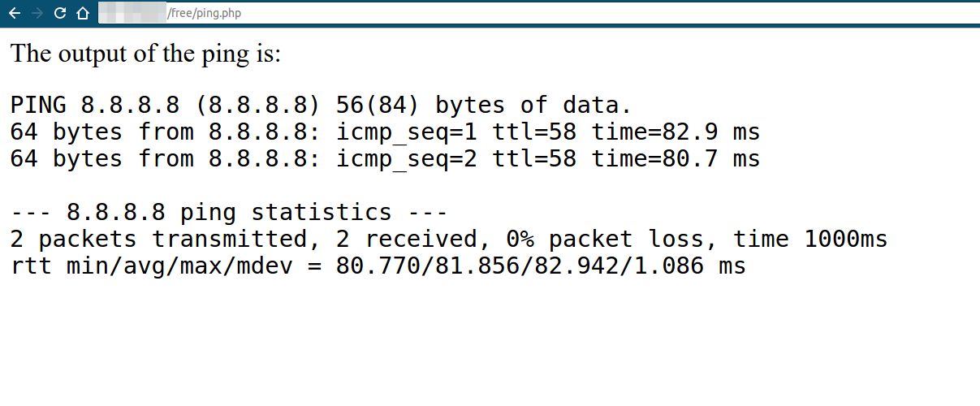Open the browser home page icon
Viewport: 980px width, 406px height.
click(82, 13)
